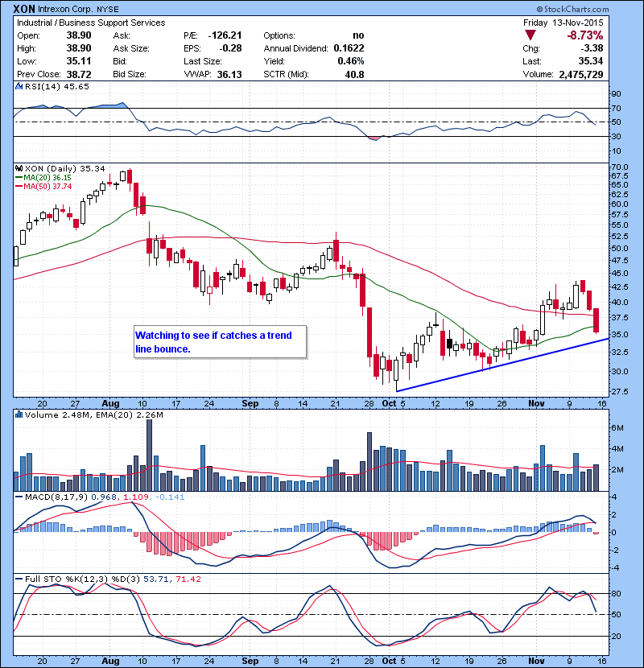Click the -4 label on the MACD scale

[x=614, y=568]
